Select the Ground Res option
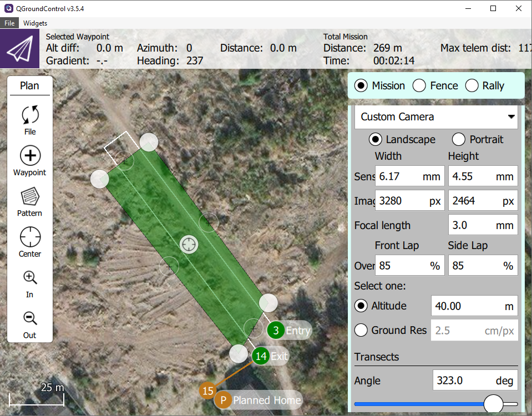 [x=361, y=330]
